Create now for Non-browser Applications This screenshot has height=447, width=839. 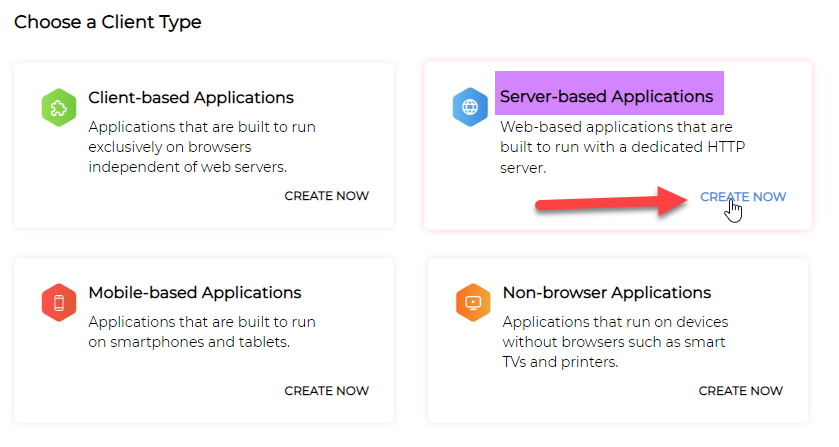(741, 391)
